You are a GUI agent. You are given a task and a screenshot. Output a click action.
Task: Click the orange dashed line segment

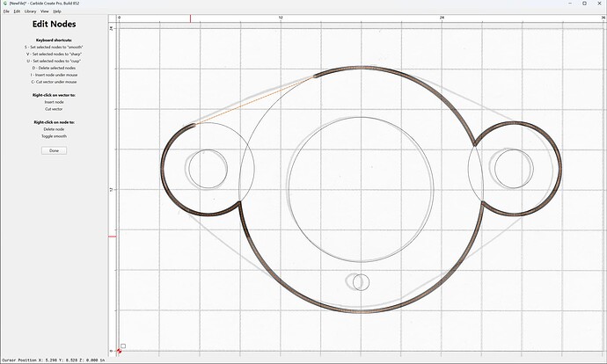pos(254,100)
